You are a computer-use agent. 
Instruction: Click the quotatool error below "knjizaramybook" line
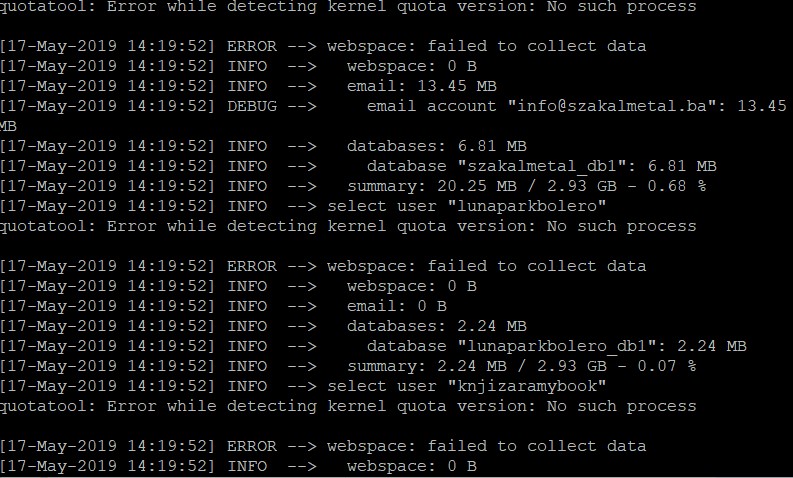[x=347, y=406]
